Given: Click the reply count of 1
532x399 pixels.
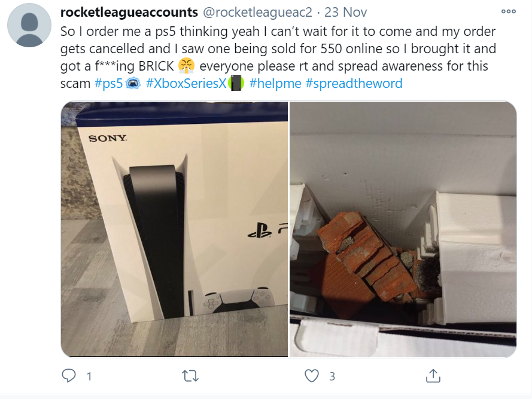Looking at the screenshot, I should 89,376.
